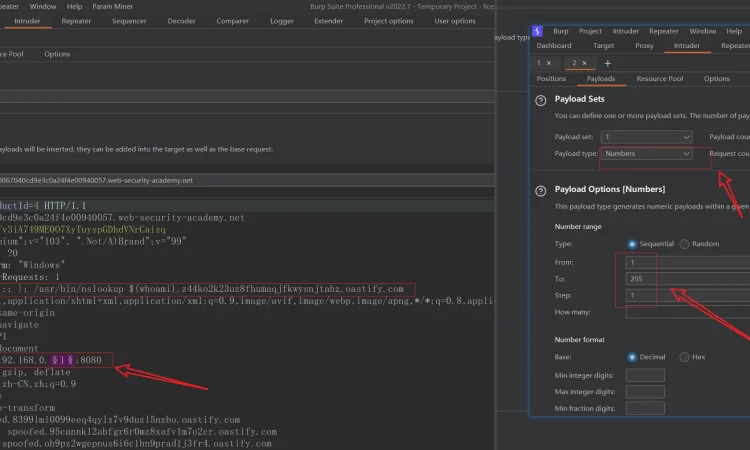Open User options tab in background window
Viewport: 750px width, 450px height.
(455, 21)
